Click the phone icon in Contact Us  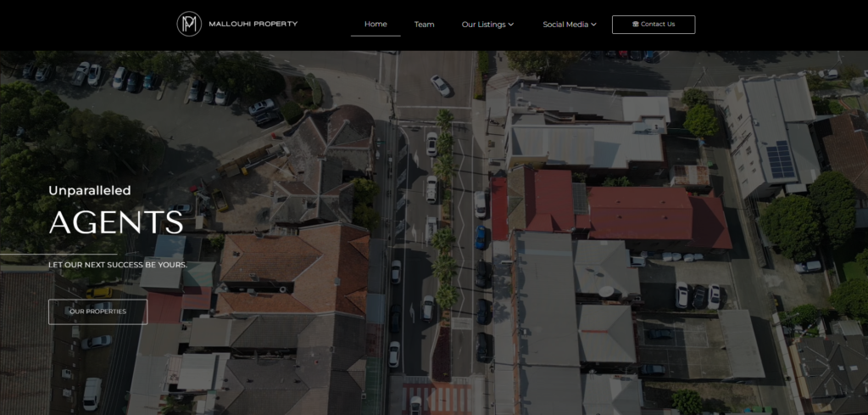pos(636,25)
